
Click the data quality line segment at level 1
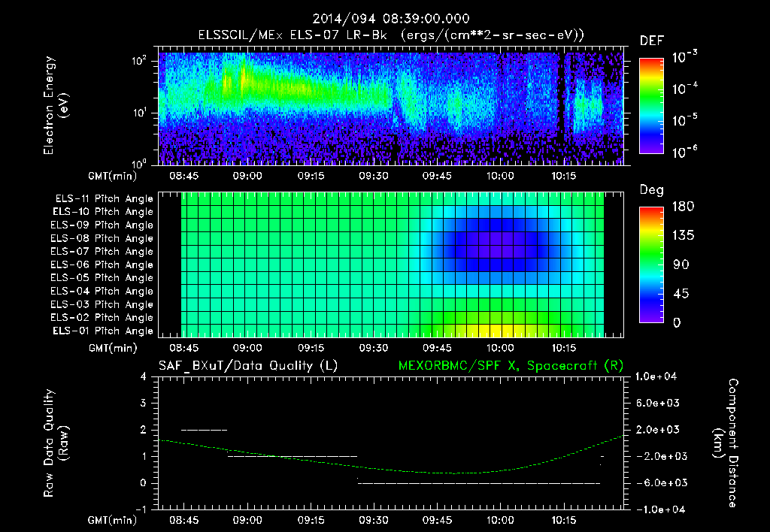pyautogui.click(x=293, y=457)
